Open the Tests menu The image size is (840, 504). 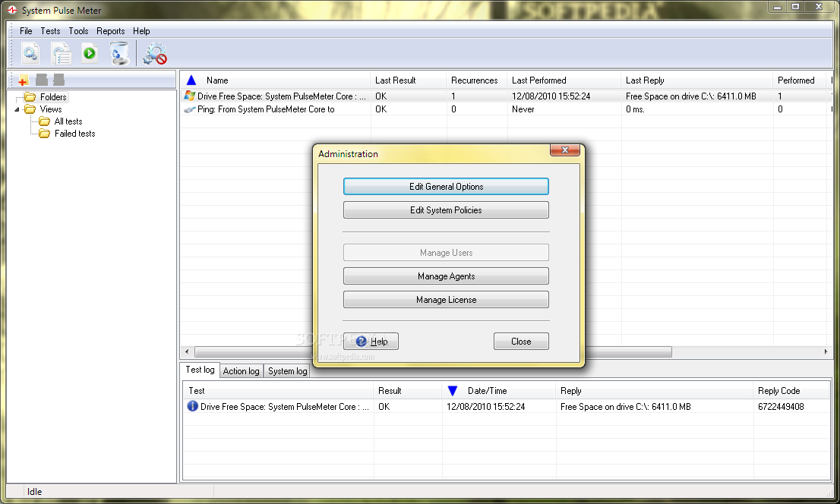click(50, 31)
